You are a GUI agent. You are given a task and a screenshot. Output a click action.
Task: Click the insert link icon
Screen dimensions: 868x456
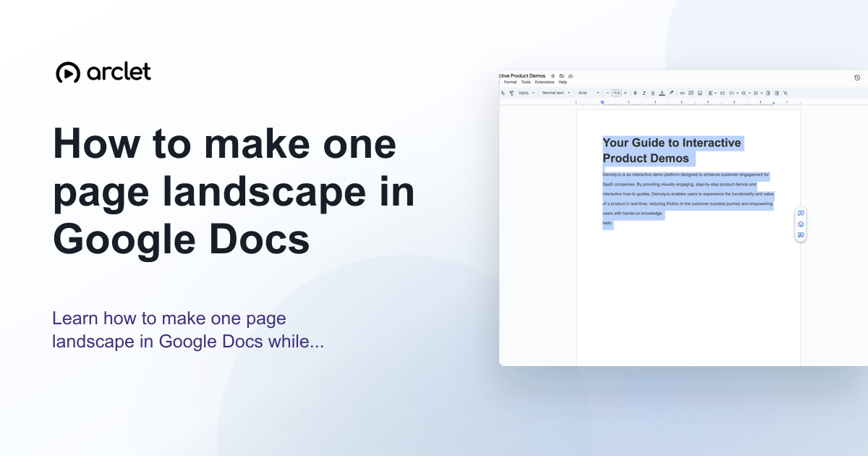(x=682, y=93)
